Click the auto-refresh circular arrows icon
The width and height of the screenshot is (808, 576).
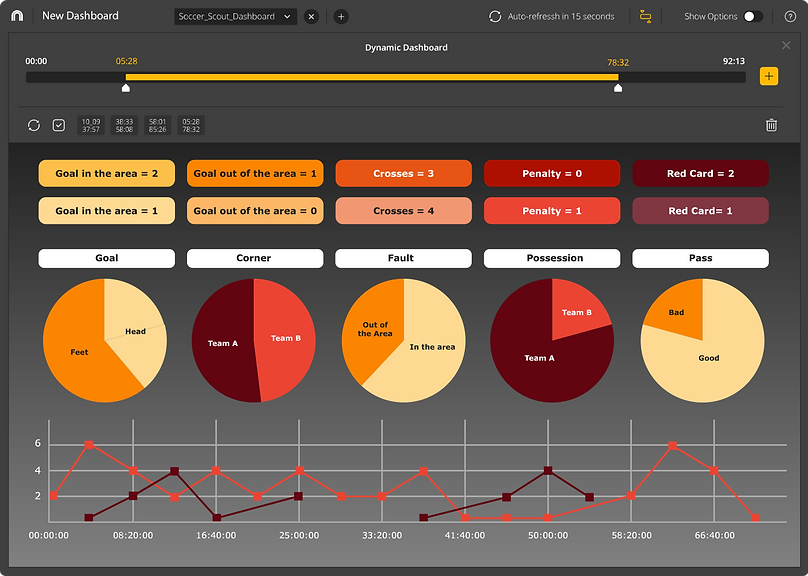pyautogui.click(x=495, y=16)
